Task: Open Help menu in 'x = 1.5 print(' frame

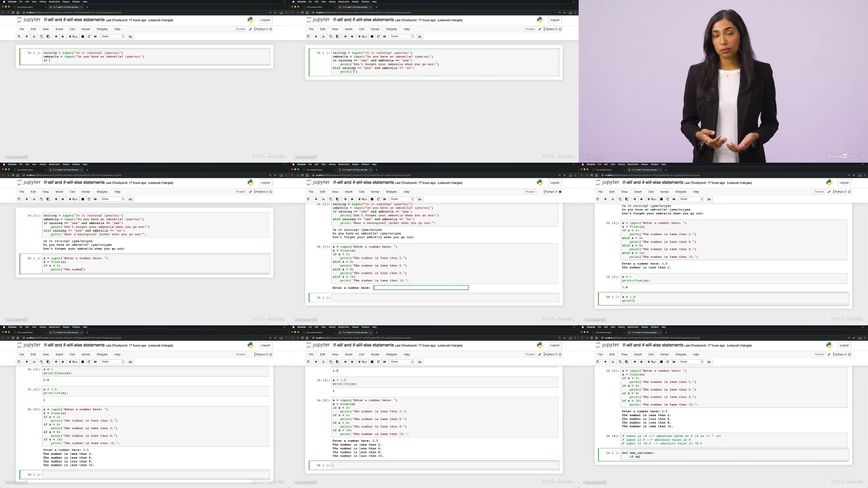Action: tap(696, 192)
